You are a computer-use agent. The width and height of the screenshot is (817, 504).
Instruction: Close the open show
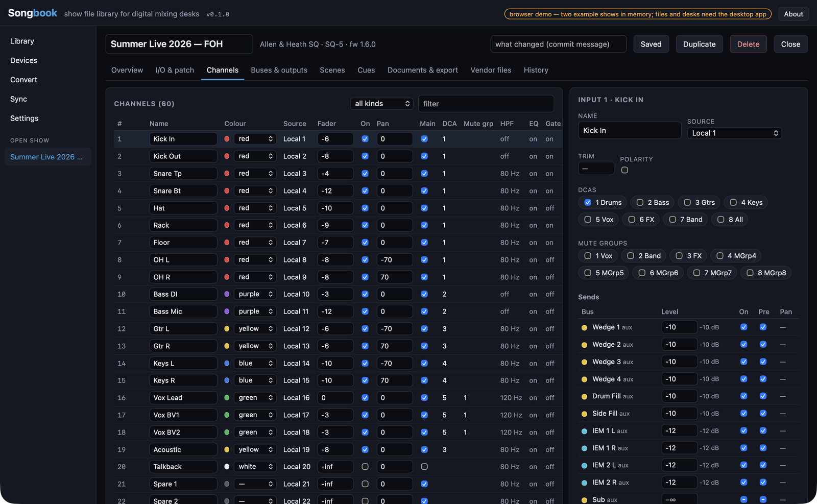790,44
